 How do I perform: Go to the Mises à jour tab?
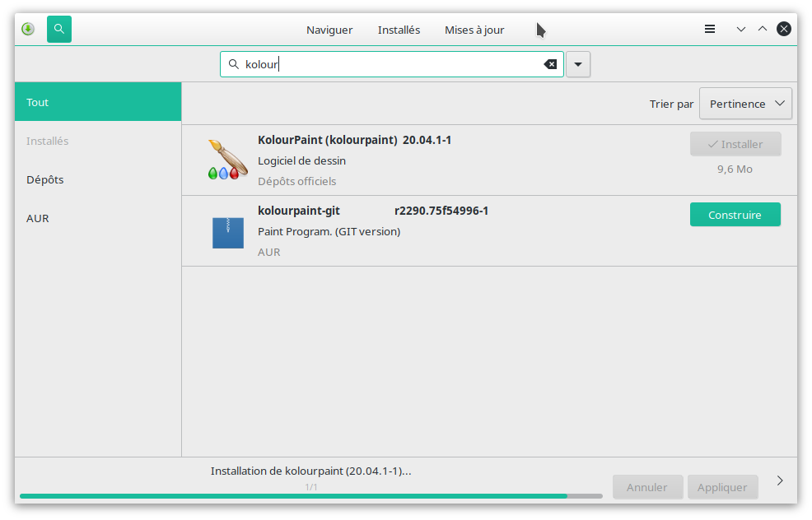474,30
